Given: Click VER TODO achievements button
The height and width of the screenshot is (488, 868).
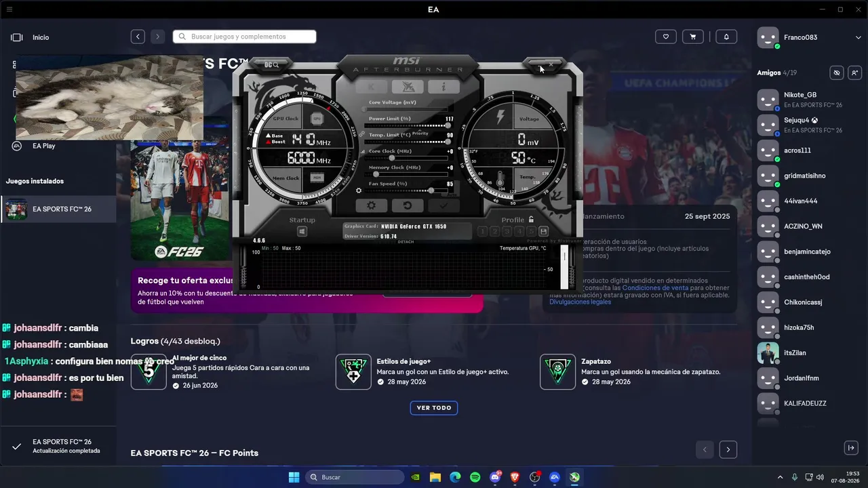Looking at the screenshot, I should point(434,408).
